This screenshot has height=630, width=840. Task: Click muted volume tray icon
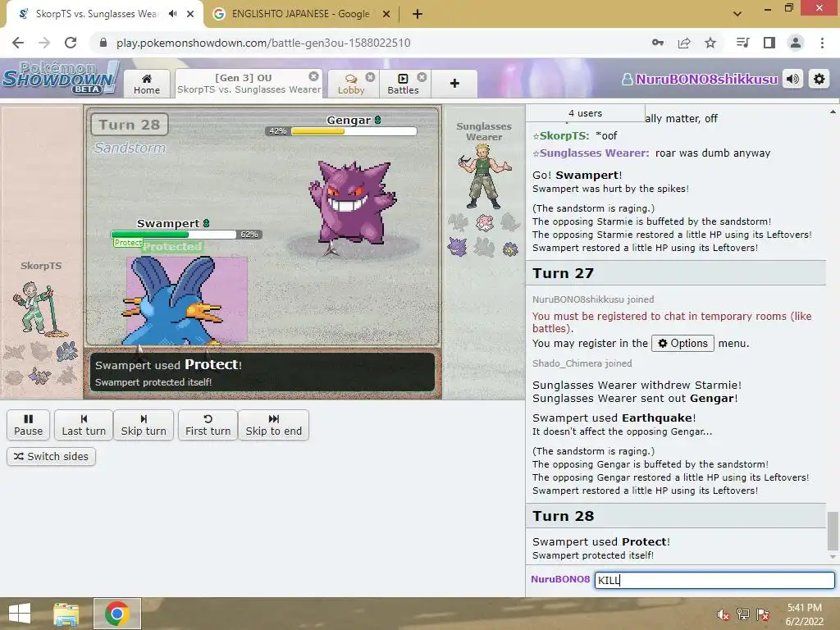723,614
